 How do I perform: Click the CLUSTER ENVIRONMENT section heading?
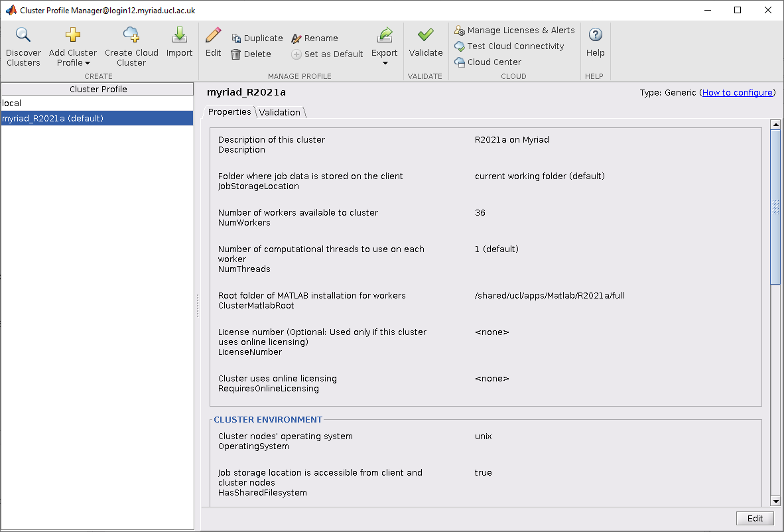[268, 419]
